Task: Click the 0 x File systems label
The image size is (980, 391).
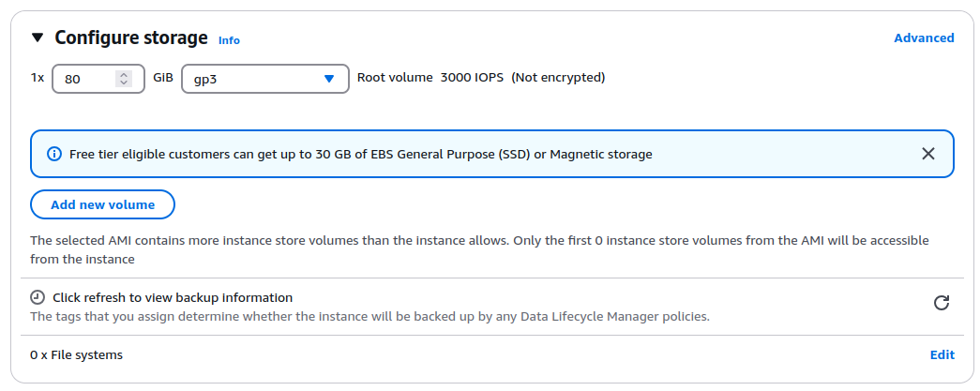Action: click(77, 354)
